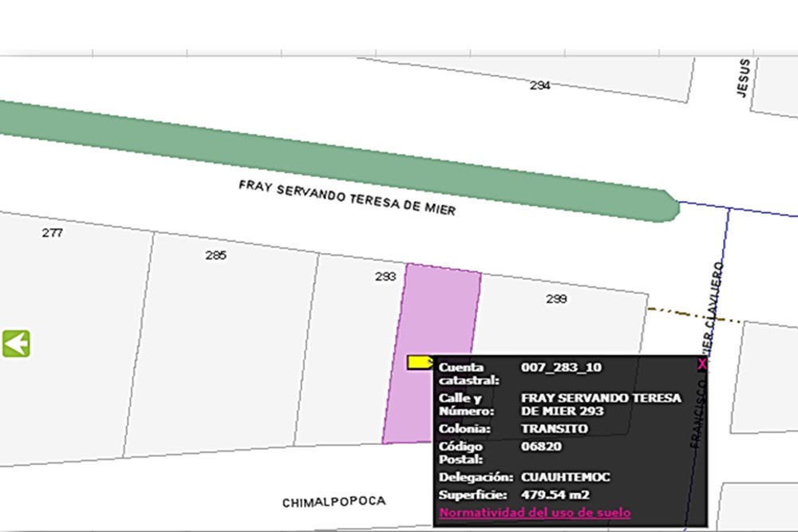Click the Fray Servando Teresa de Mier street label
Screen dimensions: 798x532
[347, 198]
